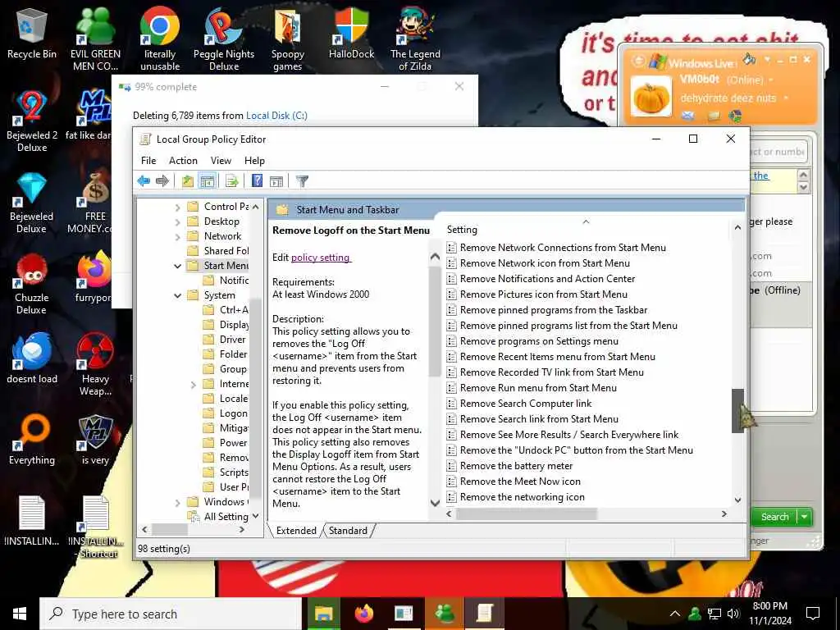
Task: Click the Forward arrow in Group Policy toolbar
Action: point(162,181)
